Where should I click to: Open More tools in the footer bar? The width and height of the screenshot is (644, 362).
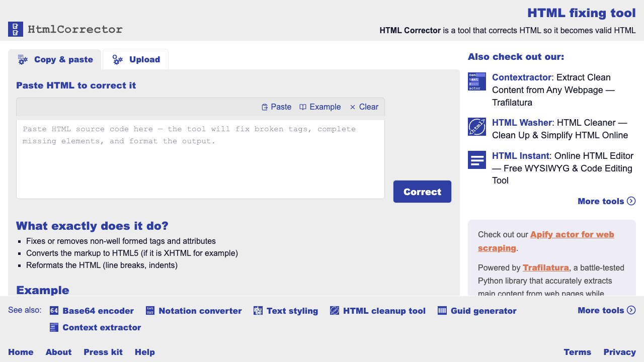(606, 310)
